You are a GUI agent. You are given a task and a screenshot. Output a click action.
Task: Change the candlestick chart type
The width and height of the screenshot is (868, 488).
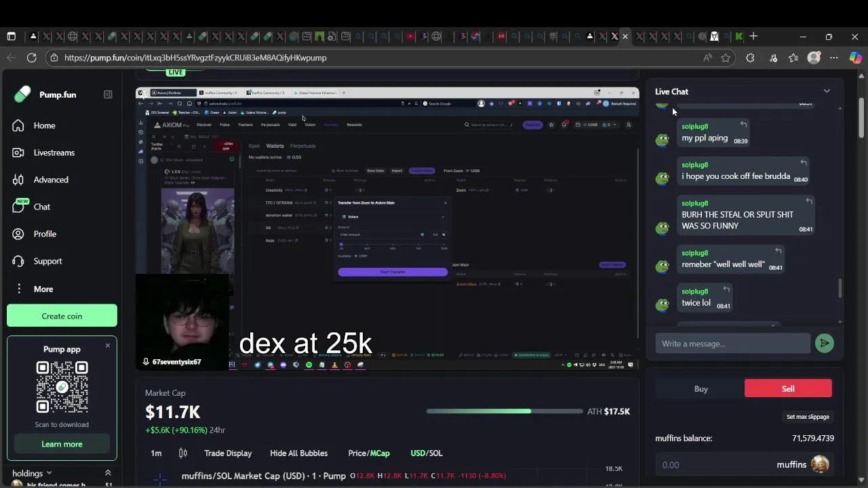point(182,453)
